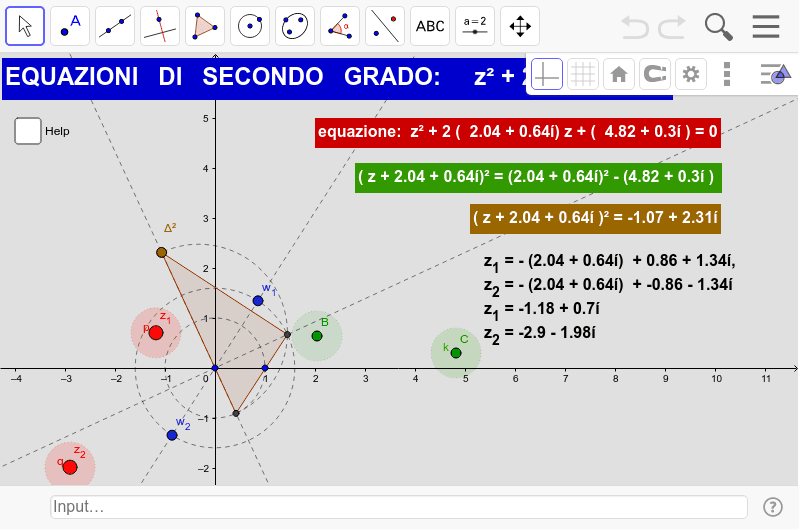
Task: Open the three-dot more options menu
Action: pyautogui.click(x=727, y=74)
